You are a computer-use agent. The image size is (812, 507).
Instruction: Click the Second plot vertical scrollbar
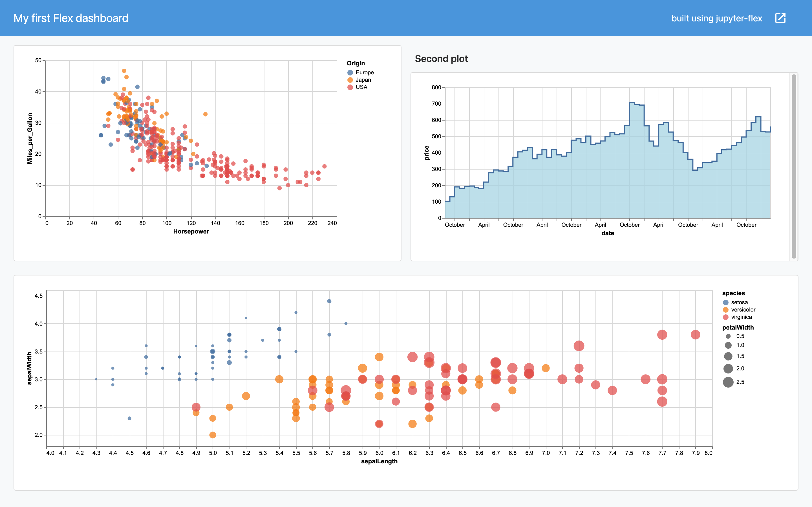pos(794,166)
